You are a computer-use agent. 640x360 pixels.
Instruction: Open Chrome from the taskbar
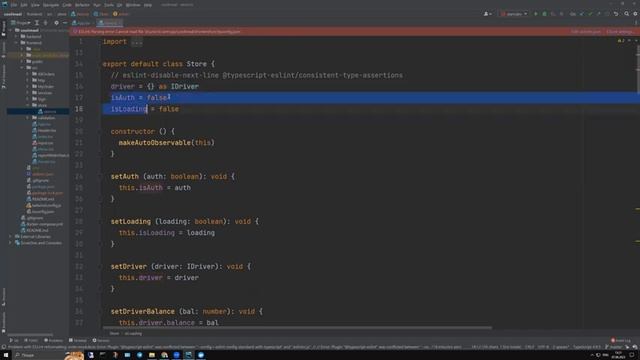point(164,355)
